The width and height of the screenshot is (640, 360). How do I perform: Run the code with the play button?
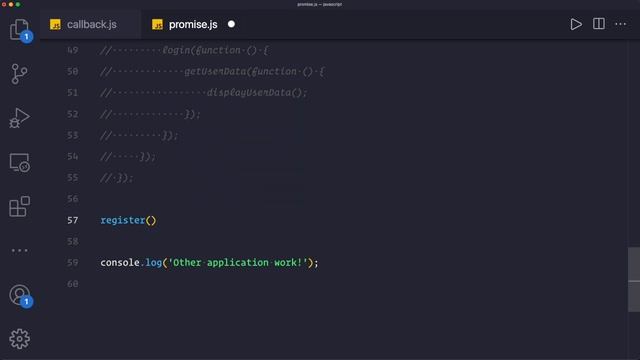(576, 24)
